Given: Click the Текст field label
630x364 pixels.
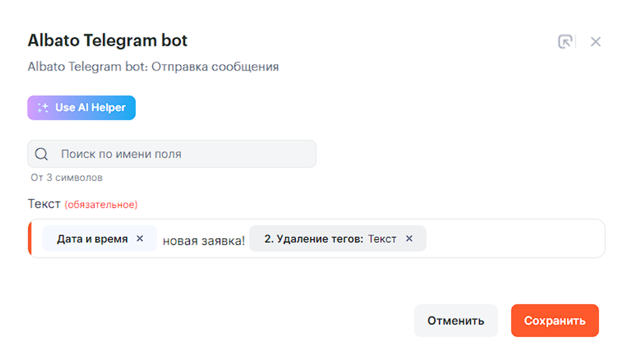Looking at the screenshot, I should 44,204.
